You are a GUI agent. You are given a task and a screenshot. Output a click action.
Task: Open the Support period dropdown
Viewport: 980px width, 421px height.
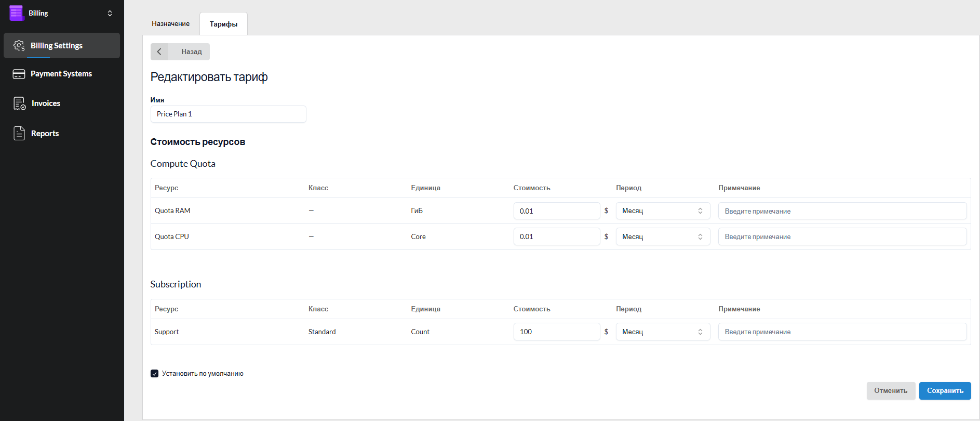click(x=663, y=332)
